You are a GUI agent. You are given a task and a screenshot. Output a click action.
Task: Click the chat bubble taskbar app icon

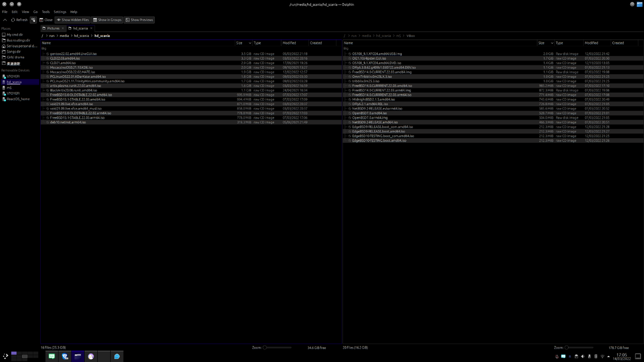point(117,356)
